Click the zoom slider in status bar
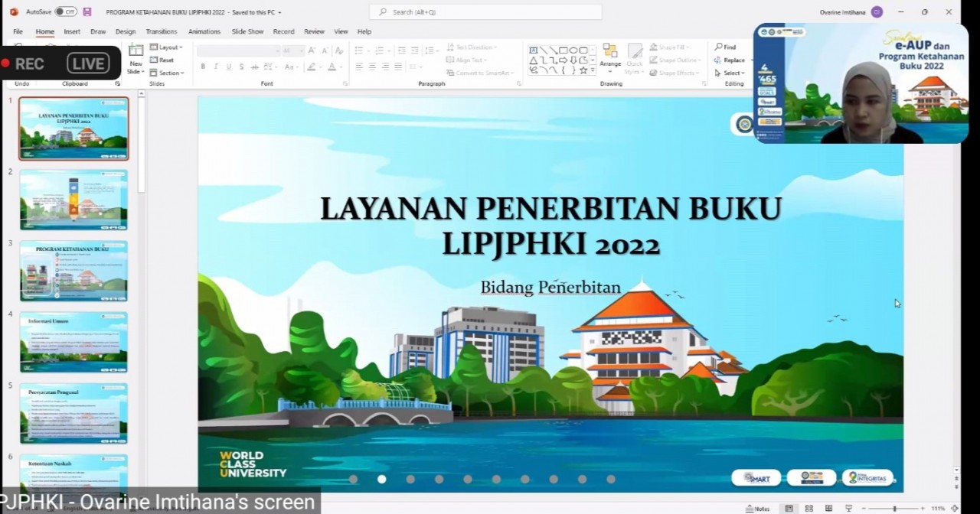The height and width of the screenshot is (514, 980). tap(894, 509)
